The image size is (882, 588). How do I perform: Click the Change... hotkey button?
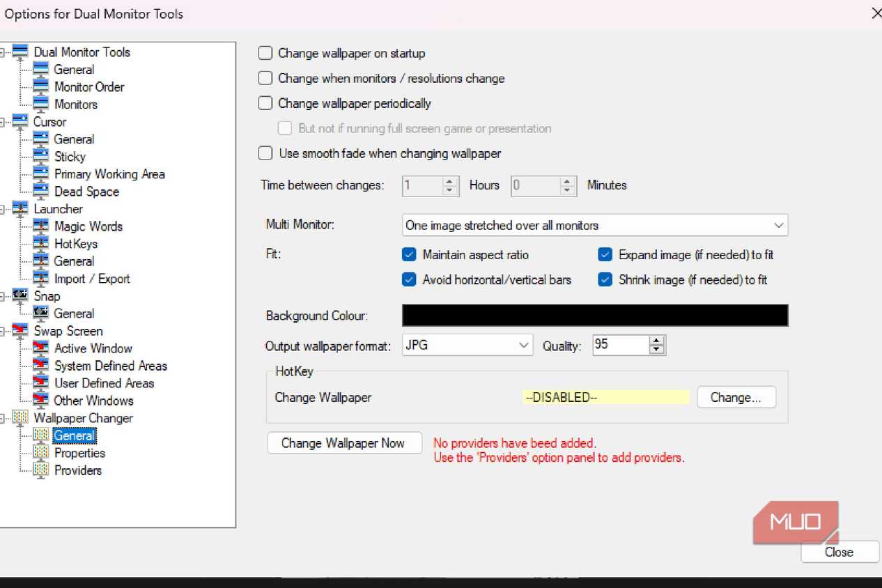[736, 397]
